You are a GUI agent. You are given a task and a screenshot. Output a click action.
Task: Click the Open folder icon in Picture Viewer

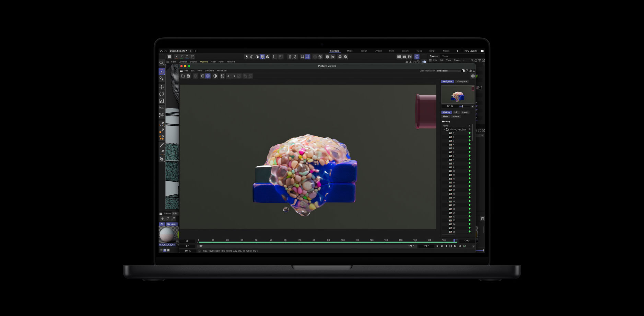(183, 76)
